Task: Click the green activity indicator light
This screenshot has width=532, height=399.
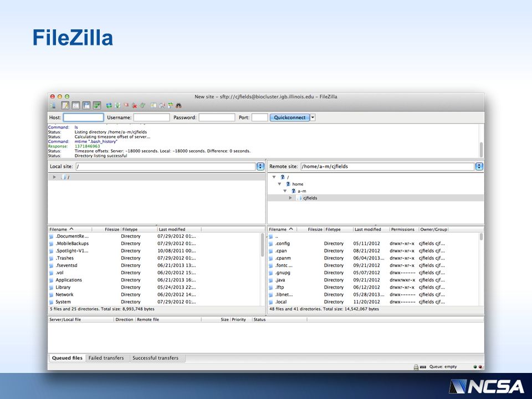Action: coord(475,367)
